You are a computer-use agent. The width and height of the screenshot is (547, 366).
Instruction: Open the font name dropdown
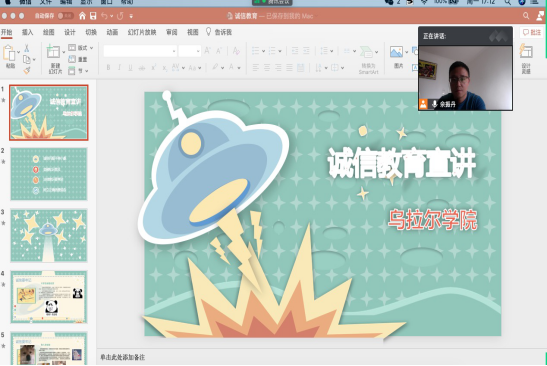pos(140,51)
